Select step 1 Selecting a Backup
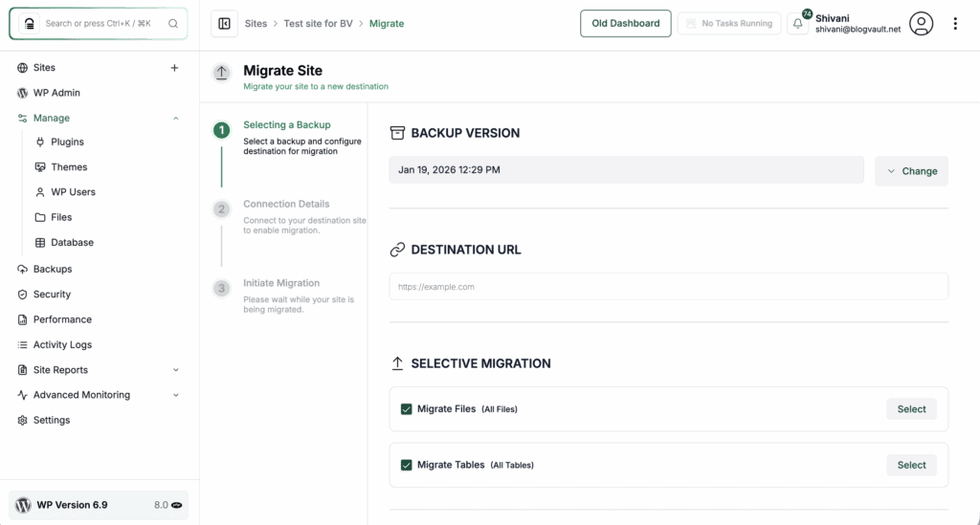Viewport: 980px width, 525px height. click(x=287, y=125)
